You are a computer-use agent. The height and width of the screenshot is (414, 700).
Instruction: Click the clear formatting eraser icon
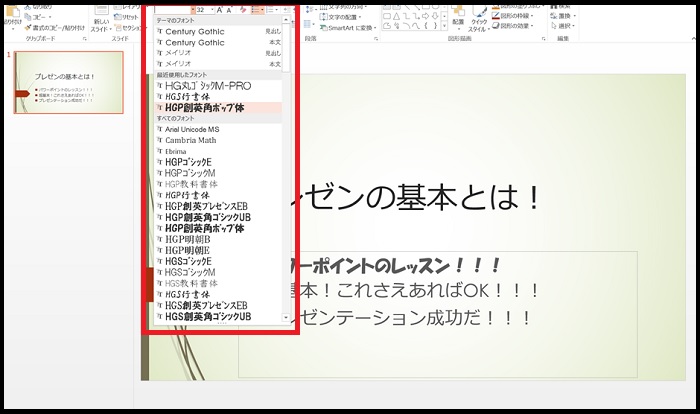(x=243, y=10)
